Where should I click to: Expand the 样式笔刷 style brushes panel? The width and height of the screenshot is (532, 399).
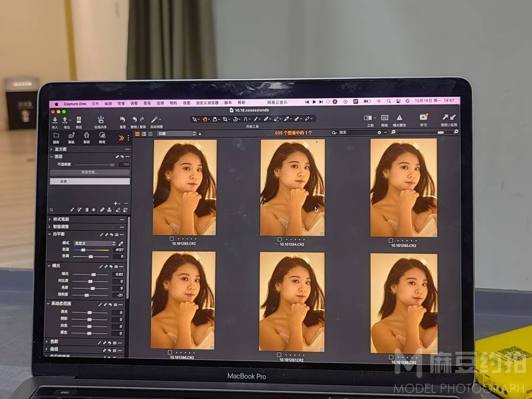pyautogui.click(x=50, y=219)
